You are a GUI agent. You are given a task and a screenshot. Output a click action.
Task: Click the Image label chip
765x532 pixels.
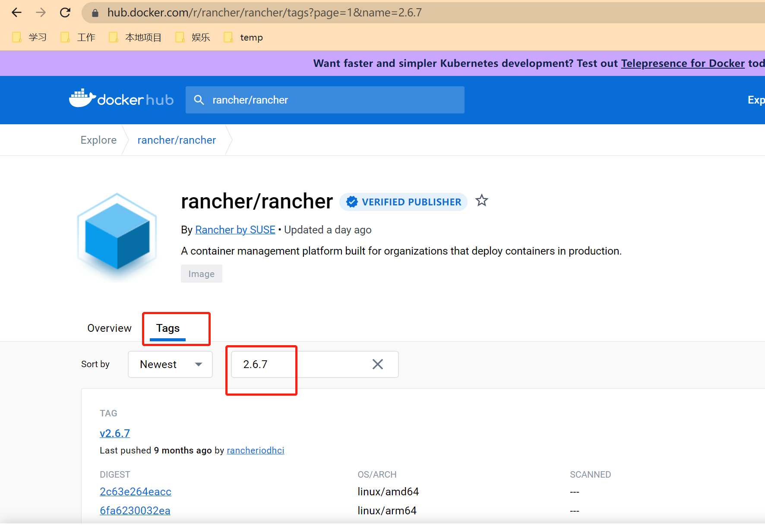(202, 274)
